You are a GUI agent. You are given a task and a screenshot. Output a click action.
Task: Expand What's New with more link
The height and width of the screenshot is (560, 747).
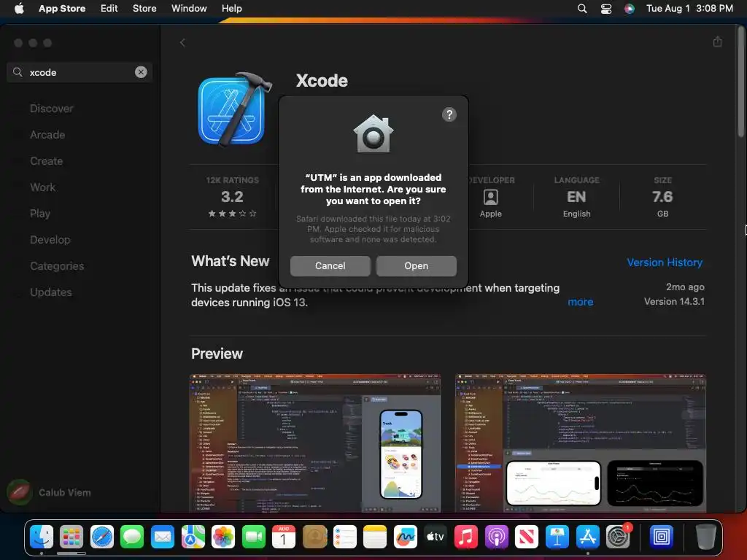[x=580, y=302]
